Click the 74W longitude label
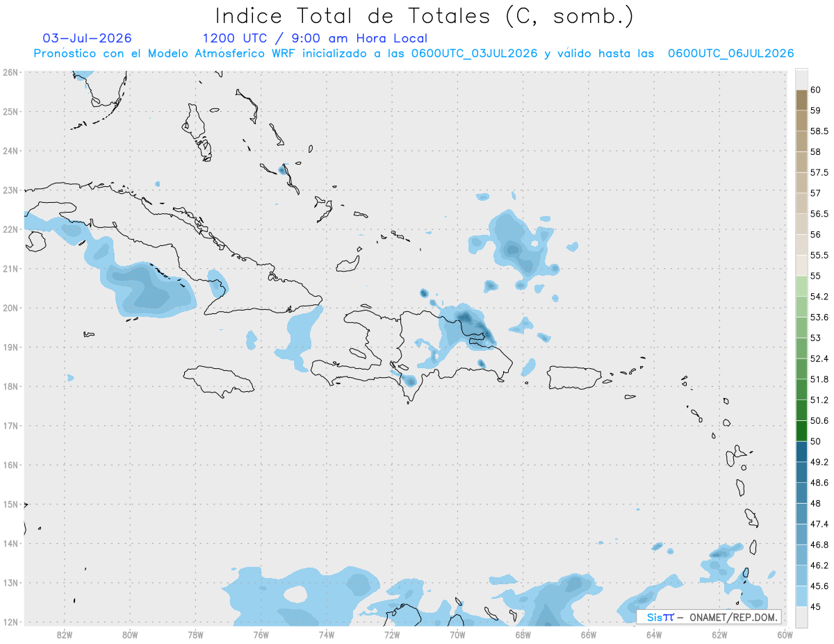This screenshot has width=834, height=644. 327,634
